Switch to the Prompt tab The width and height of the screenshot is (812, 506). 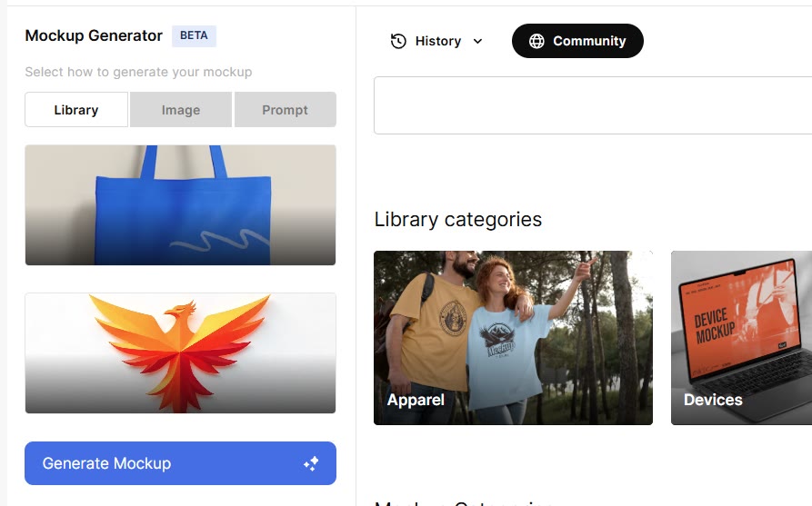pos(285,110)
